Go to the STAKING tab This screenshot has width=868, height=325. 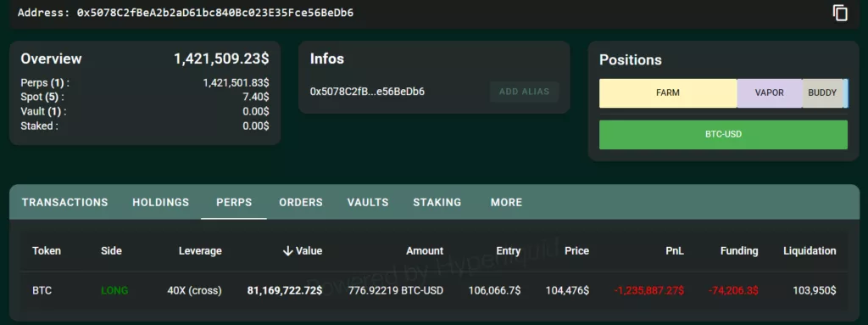point(437,203)
